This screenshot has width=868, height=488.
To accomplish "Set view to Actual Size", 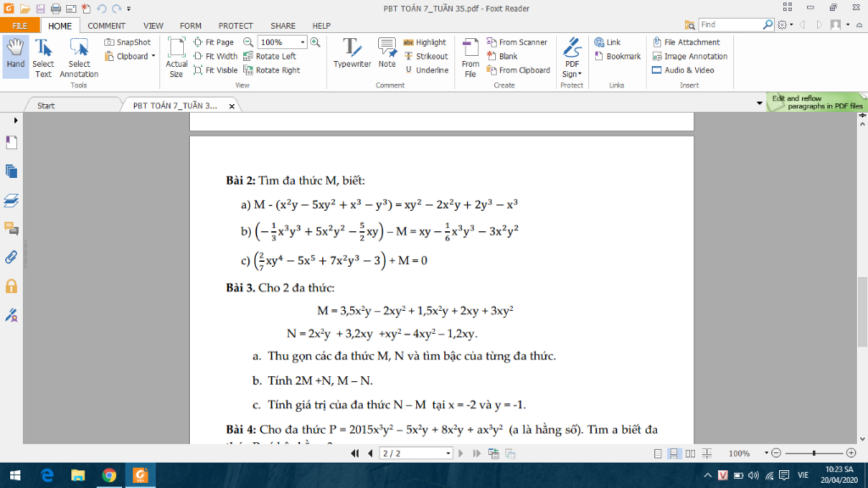I will (176, 58).
